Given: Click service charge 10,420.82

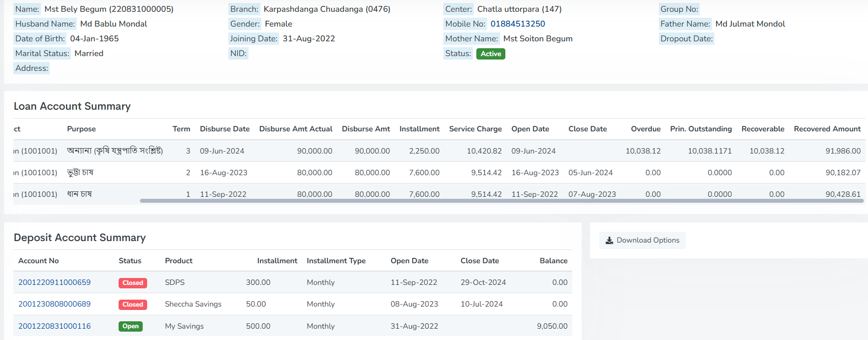Looking at the screenshot, I should 484,151.
